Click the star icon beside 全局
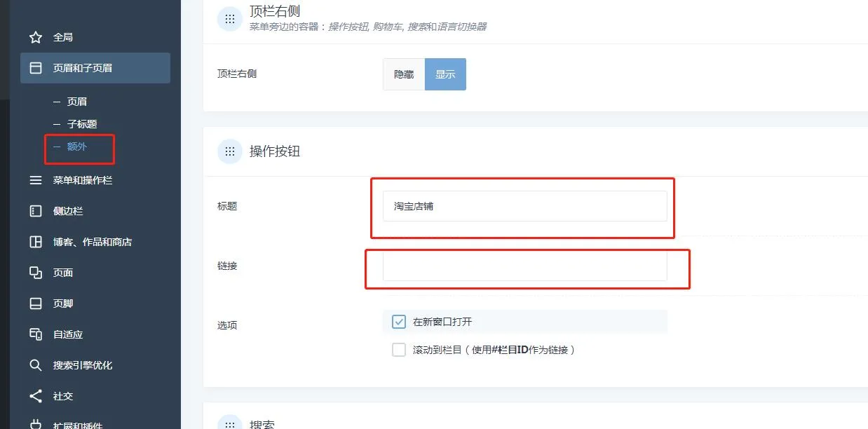Viewport: 868px width, 429px height. click(36, 37)
